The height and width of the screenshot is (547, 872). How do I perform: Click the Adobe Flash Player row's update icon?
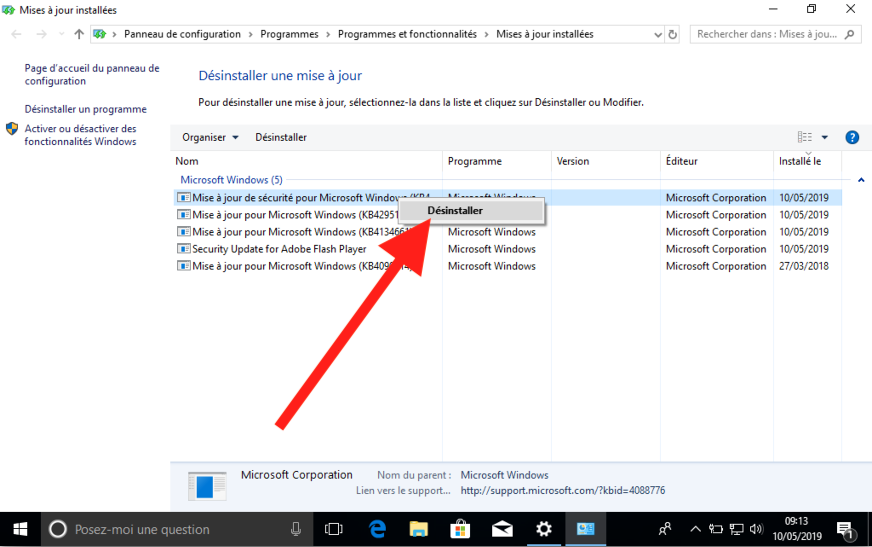click(184, 249)
